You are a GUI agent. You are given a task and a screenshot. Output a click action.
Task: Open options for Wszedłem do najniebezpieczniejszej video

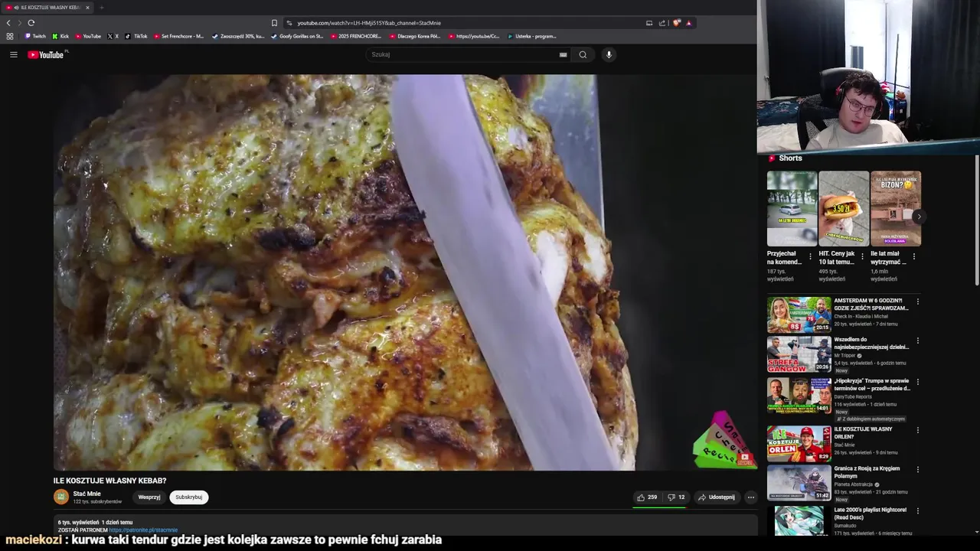[917, 341]
